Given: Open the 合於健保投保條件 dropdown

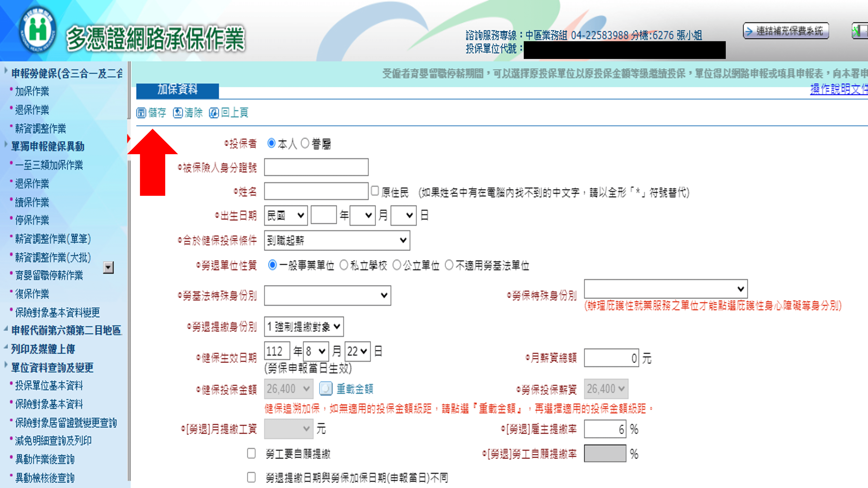Looking at the screenshot, I should pos(337,241).
